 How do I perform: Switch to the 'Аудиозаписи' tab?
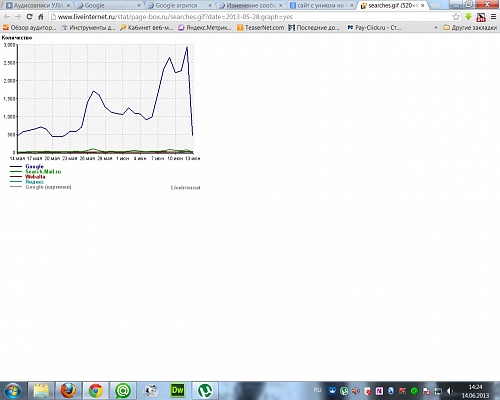point(38,6)
